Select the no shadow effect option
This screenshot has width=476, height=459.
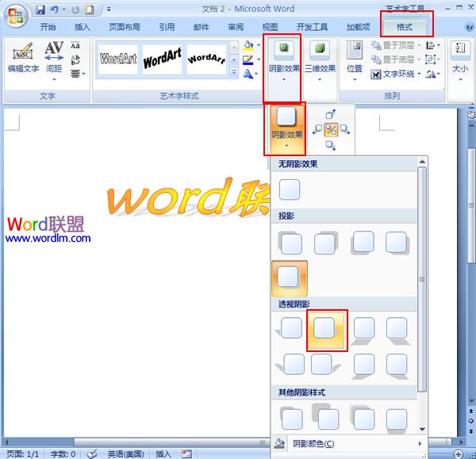click(x=290, y=189)
